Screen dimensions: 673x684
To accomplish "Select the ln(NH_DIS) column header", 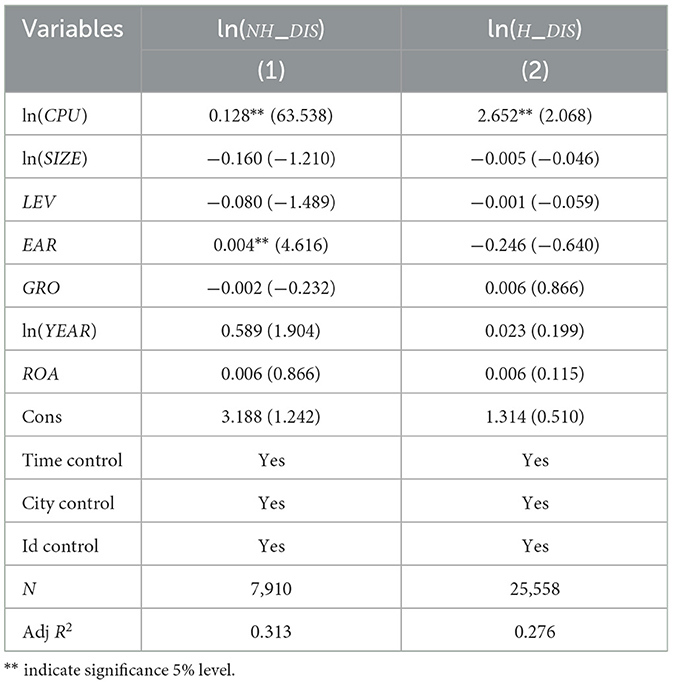I will [x=270, y=29].
